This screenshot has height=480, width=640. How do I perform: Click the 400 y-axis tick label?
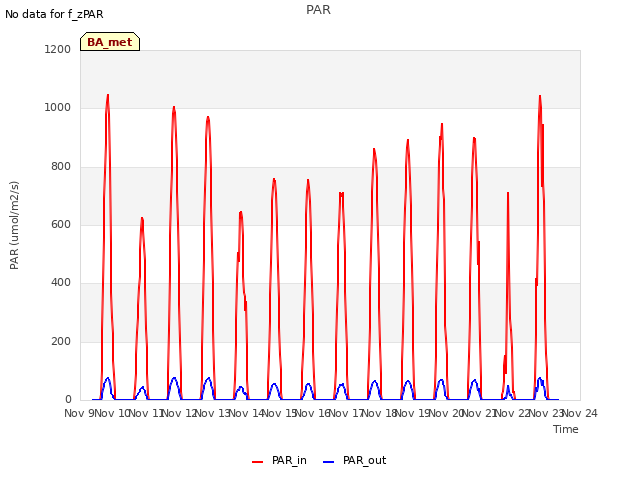pos(61,282)
